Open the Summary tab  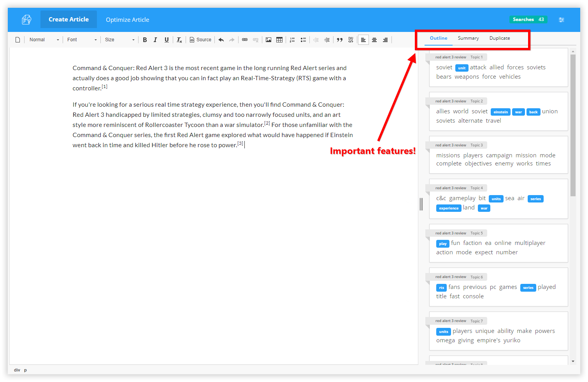pyautogui.click(x=468, y=38)
